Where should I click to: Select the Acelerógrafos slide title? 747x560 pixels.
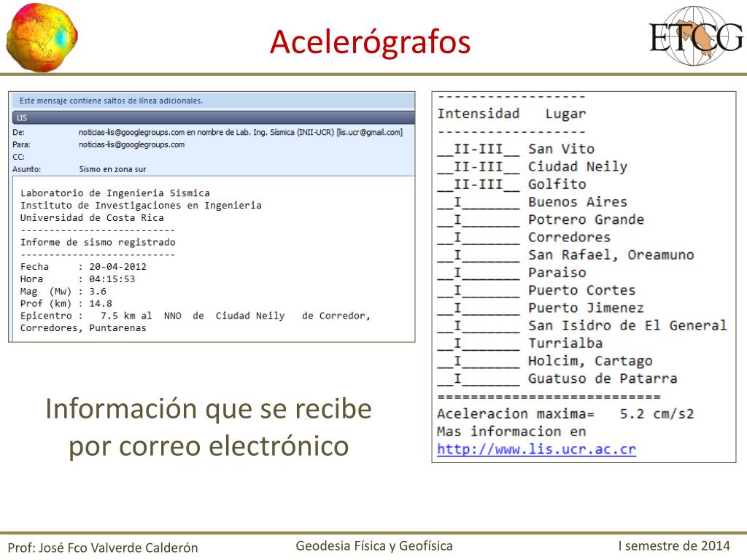click(370, 42)
